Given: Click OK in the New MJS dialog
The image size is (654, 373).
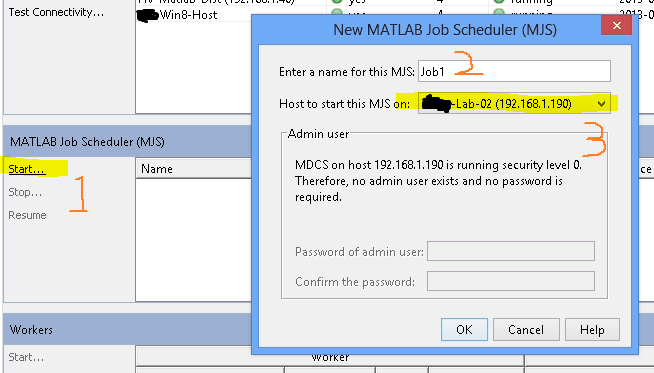Looking at the screenshot, I should tap(464, 330).
